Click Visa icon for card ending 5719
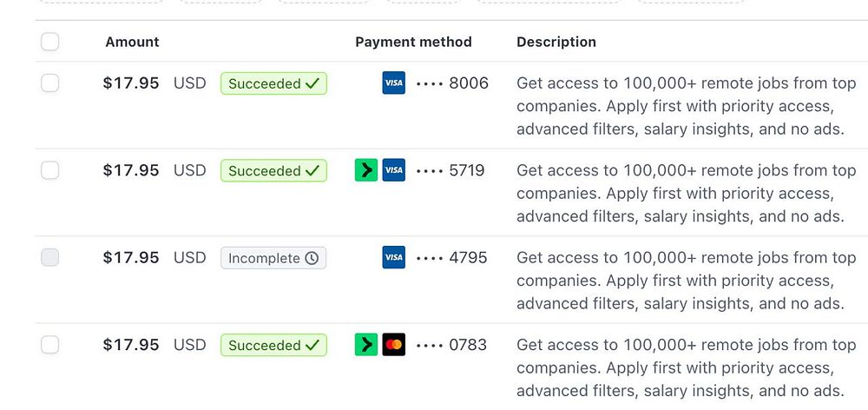The width and height of the screenshot is (868, 410). click(x=393, y=170)
